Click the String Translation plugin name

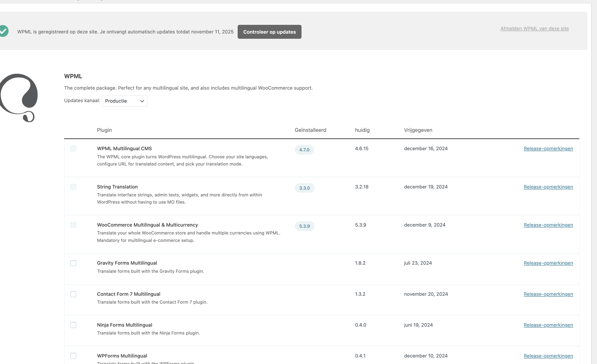coord(117,187)
